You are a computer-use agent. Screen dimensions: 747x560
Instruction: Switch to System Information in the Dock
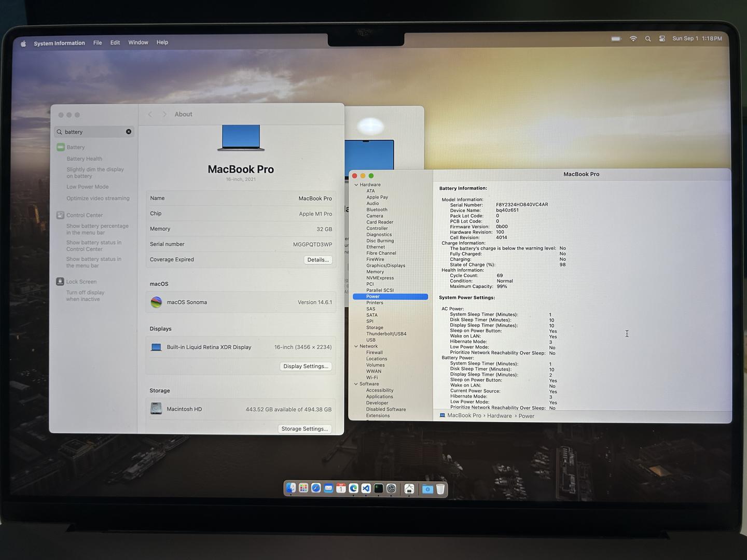pos(409,488)
